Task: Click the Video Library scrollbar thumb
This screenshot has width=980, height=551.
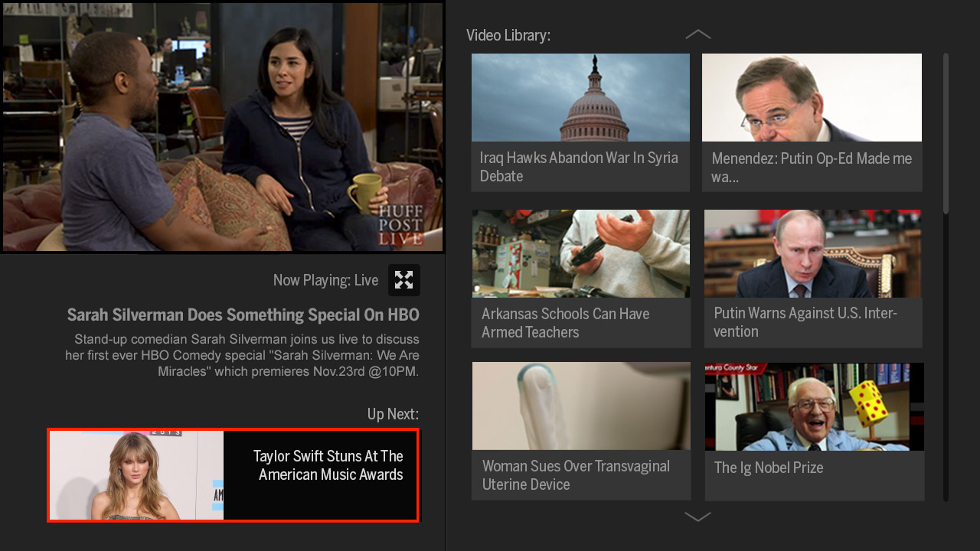Action: (946, 133)
